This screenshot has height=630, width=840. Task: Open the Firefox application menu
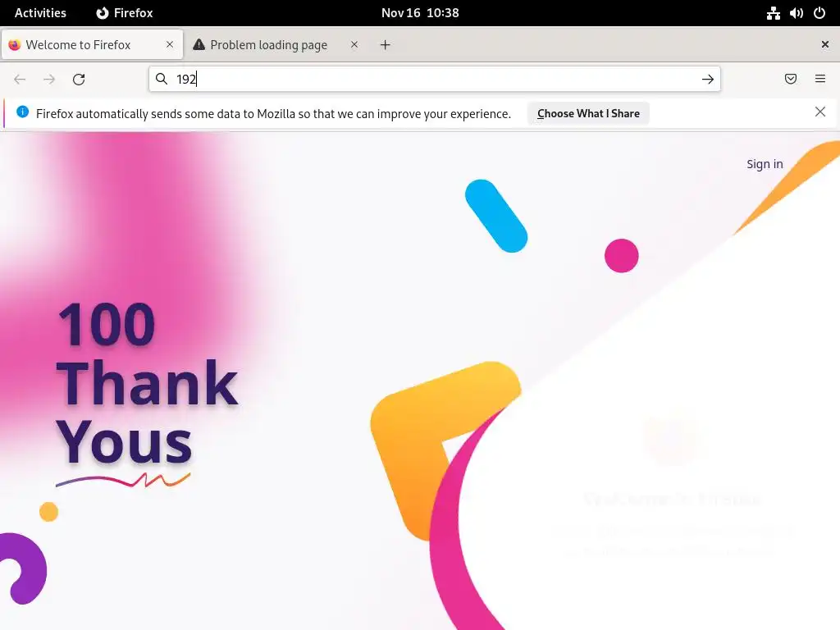pos(820,79)
